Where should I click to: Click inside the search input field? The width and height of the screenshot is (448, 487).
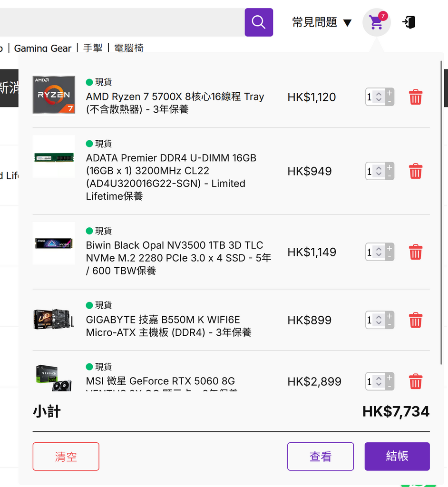point(122,22)
